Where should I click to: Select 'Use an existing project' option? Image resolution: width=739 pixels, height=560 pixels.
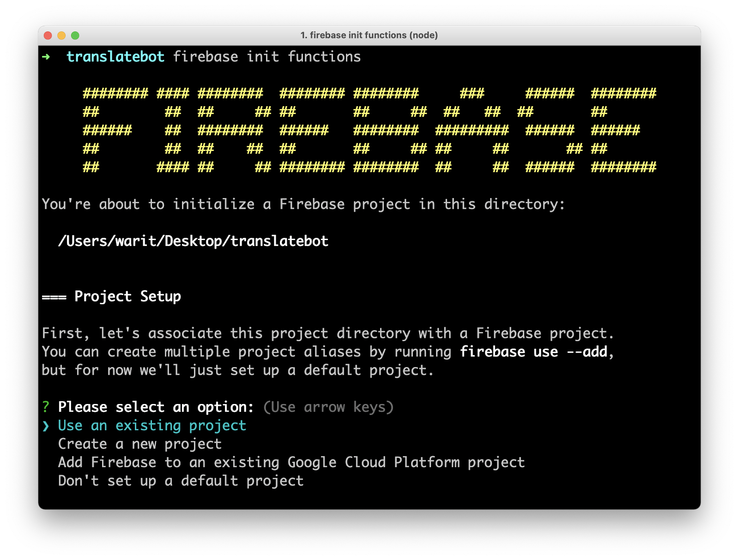[x=152, y=426]
